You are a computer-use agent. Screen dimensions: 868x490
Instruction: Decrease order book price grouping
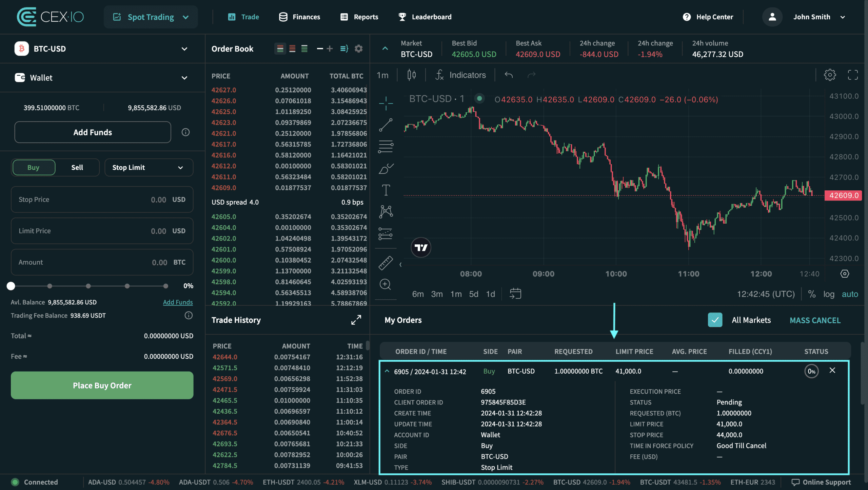320,49
